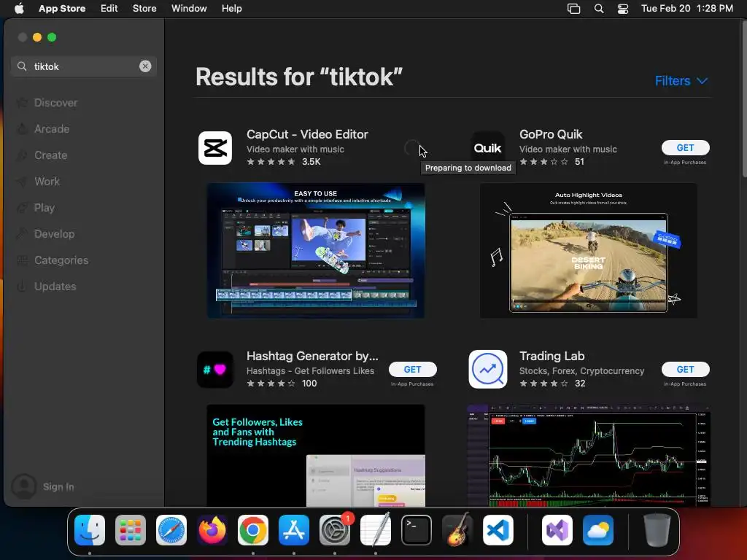
Task: Click the account avatar icon next to Sign In
Action: click(x=24, y=486)
